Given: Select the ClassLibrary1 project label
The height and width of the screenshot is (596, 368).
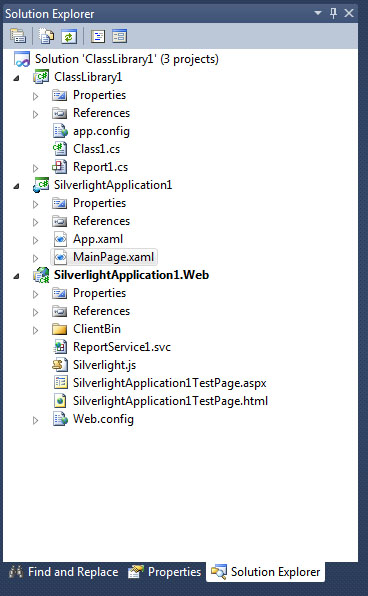Looking at the screenshot, I should 88,77.
